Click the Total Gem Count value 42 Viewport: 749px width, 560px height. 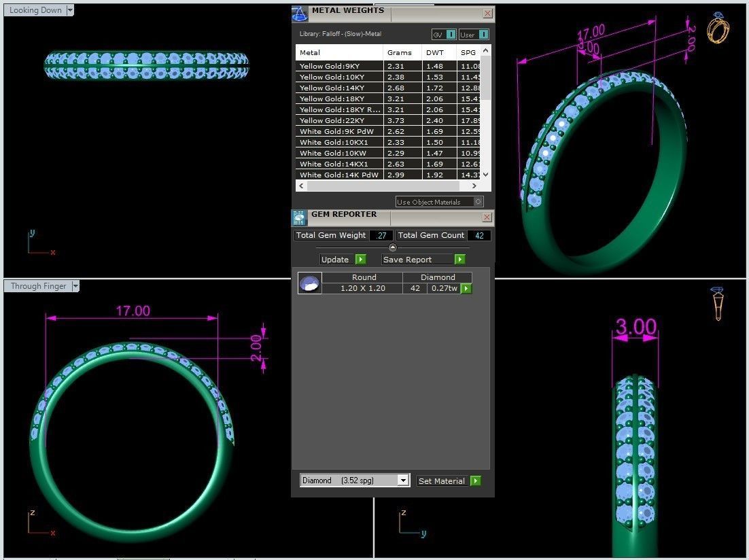pyautogui.click(x=479, y=236)
